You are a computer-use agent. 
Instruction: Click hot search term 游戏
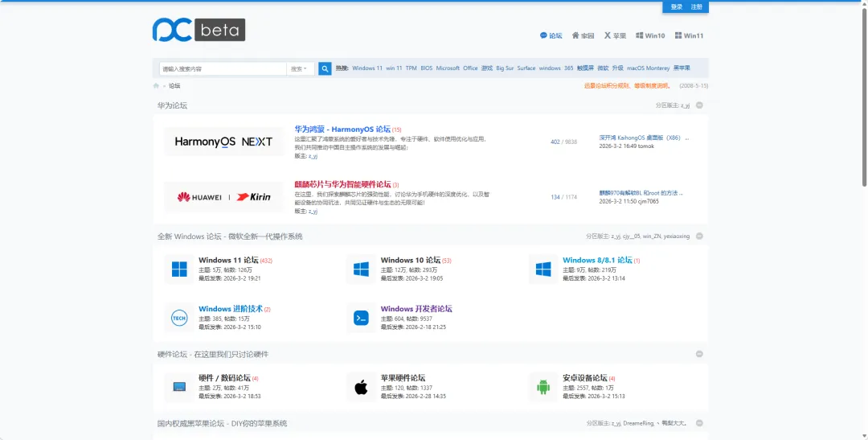pyautogui.click(x=486, y=68)
